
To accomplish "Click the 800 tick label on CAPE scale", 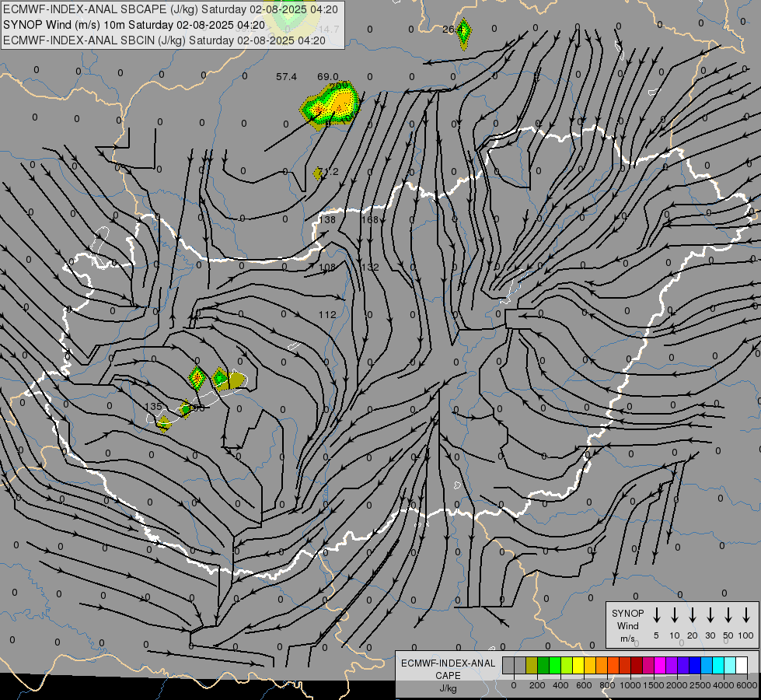I will tap(607, 685).
